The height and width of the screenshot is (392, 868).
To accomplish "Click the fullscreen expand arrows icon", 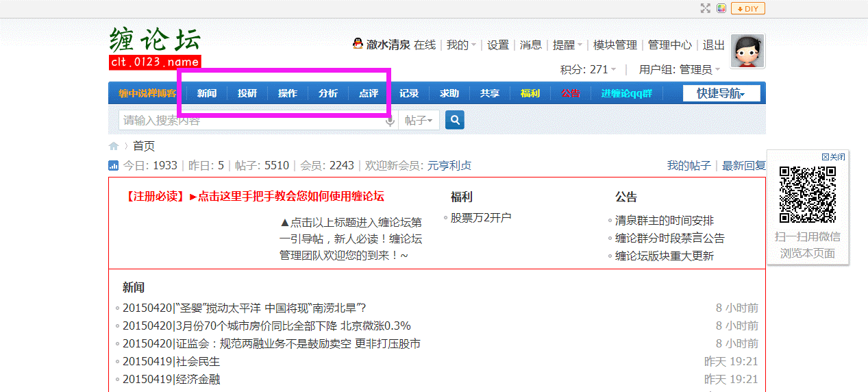I will tap(706, 8).
